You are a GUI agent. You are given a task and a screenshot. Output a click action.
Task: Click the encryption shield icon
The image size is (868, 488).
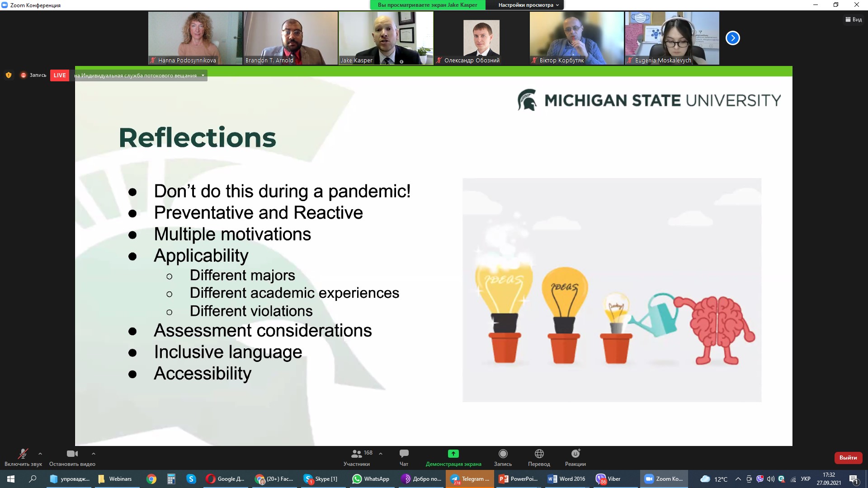coord(9,75)
